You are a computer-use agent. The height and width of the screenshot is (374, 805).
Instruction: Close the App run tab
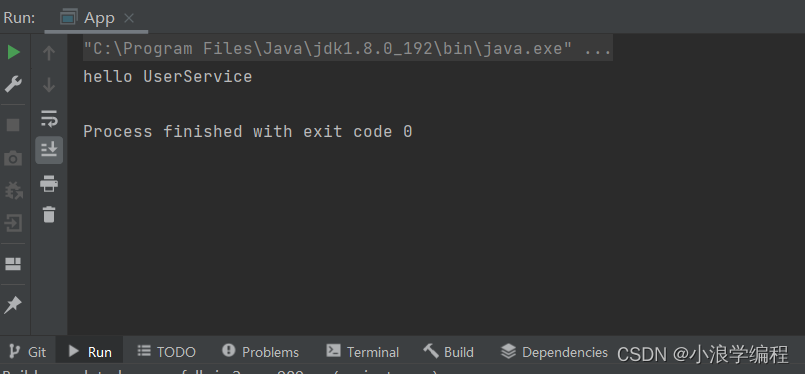point(129,18)
